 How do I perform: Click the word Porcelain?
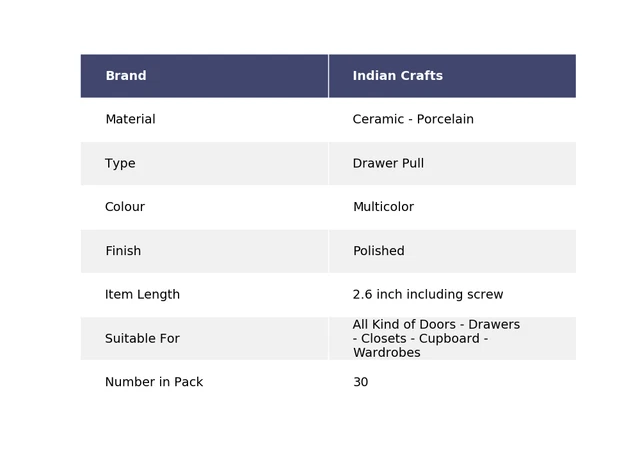[x=445, y=119]
